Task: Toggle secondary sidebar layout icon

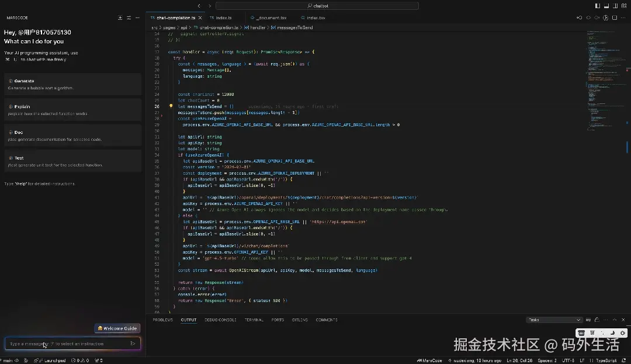Action: click(615, 6)
